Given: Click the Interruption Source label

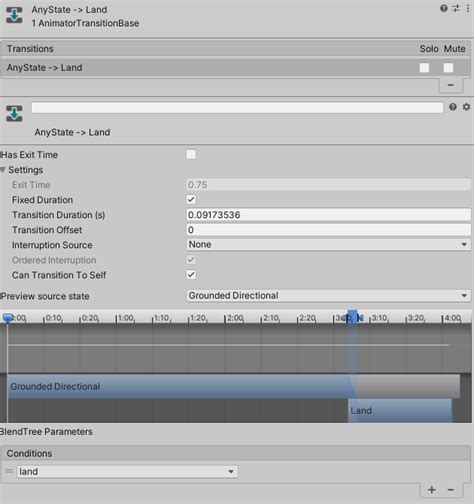Looking at the screenshot, I should click(52, 245).
